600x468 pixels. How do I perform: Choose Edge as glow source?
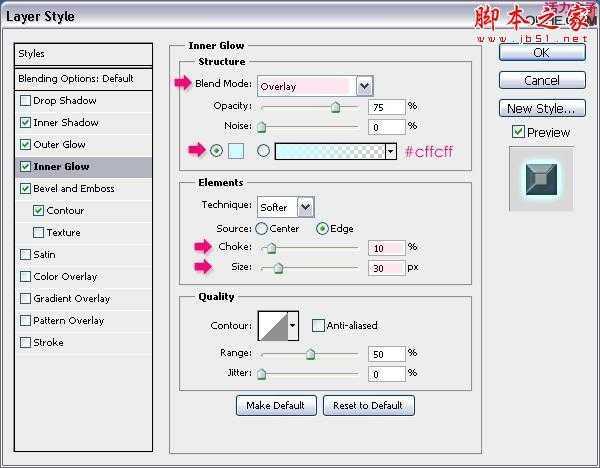click(322, 228)
